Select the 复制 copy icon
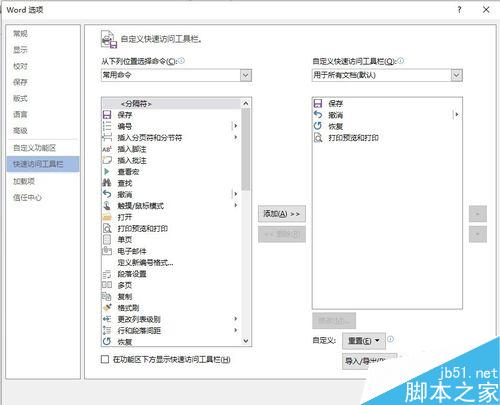Image resolution: width=500 pixels, height=405 pixels. coord(107,296)
